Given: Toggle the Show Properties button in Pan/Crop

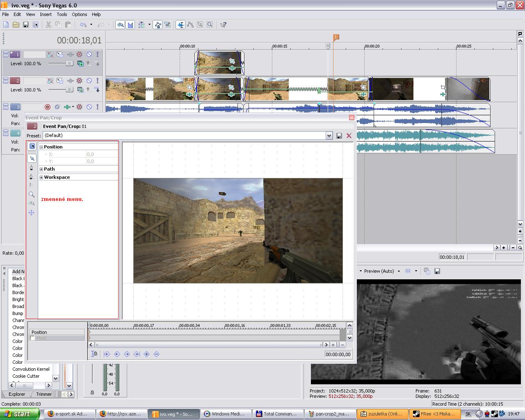Looking at the screenshot, I should pyautogui.click(x=32, y=146).
